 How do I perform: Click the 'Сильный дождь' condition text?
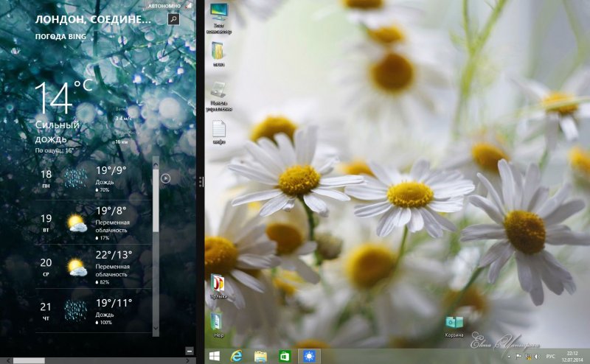point(58,132)
